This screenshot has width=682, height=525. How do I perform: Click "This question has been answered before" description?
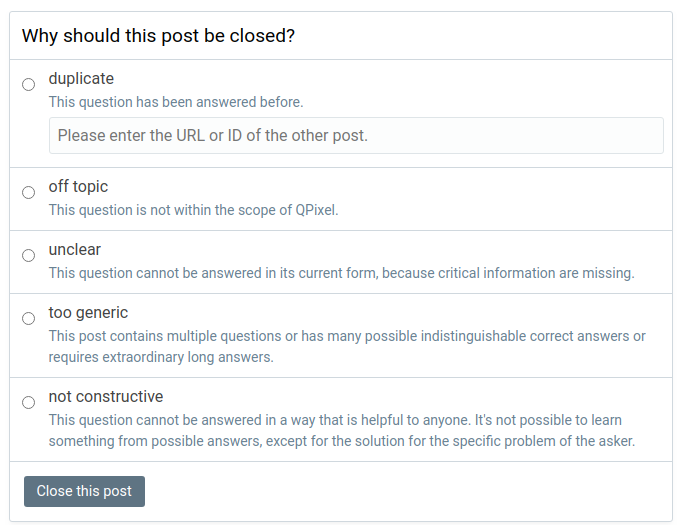point(176,102)
